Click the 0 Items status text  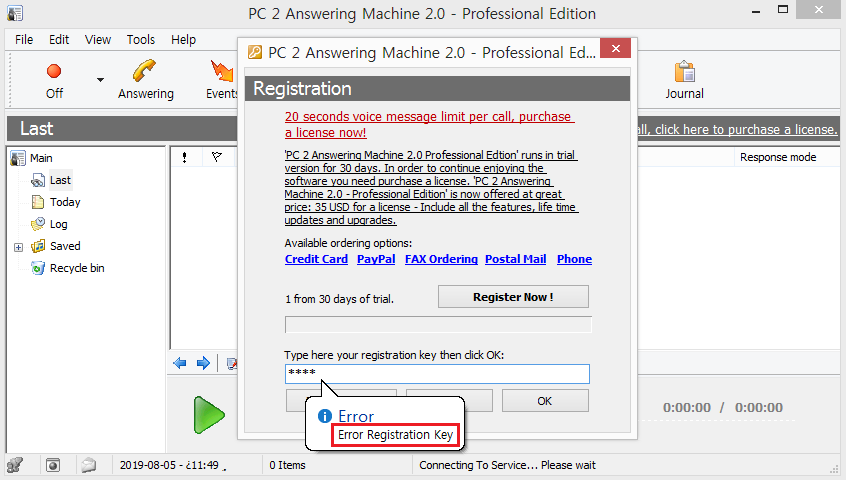pos(287,465)
